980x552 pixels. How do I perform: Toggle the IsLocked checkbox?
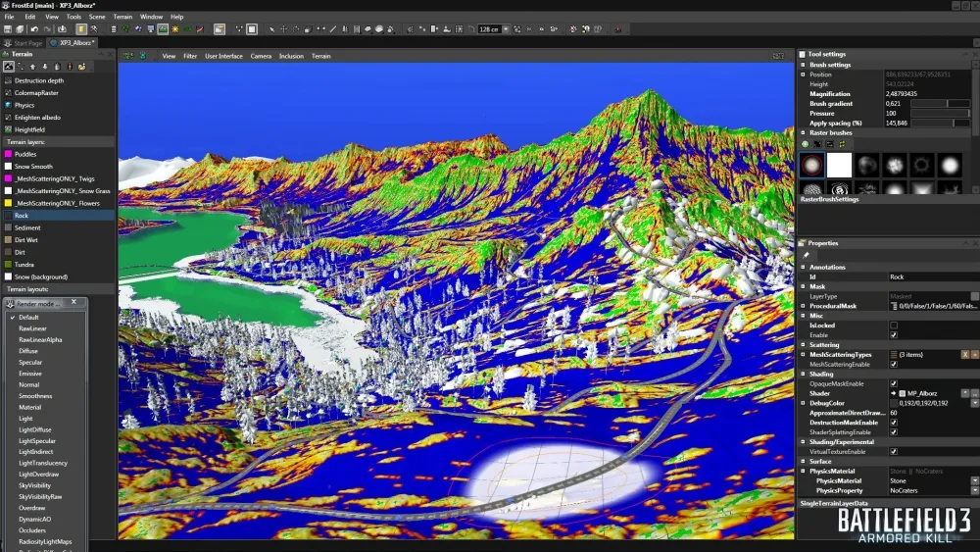click(893, 326)
